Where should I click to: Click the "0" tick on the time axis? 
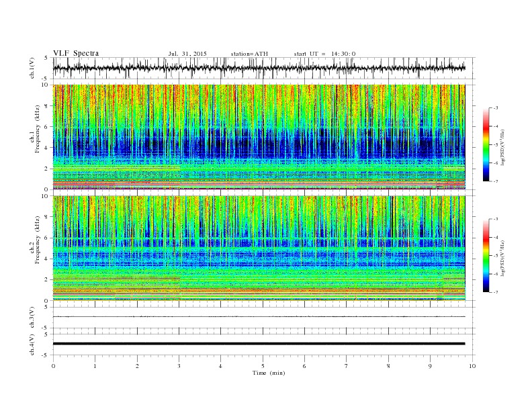coord(53,366)
